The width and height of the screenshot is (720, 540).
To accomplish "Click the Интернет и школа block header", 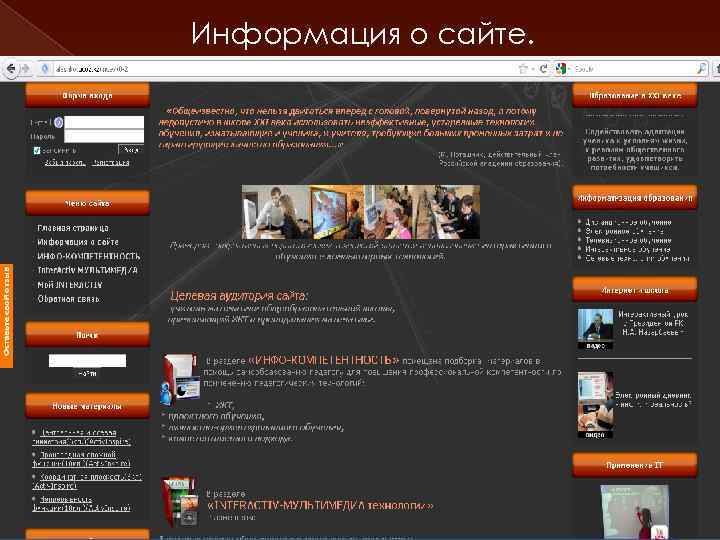I will point(635,290).
